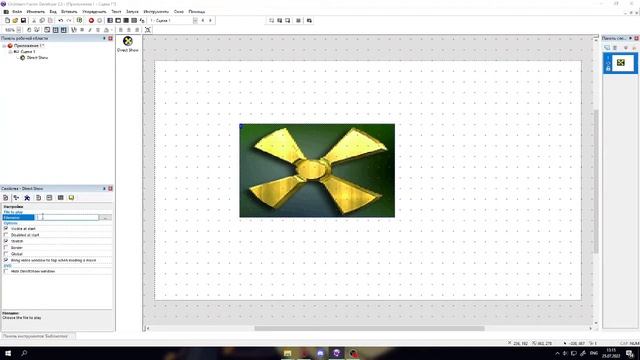Toggle the grid display icon
Screen dimensions: 640x360
56,30
